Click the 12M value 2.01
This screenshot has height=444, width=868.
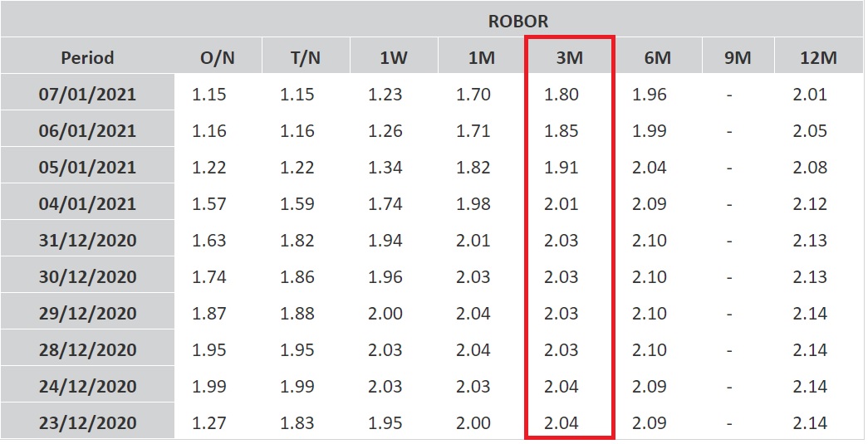pos(810,95)
